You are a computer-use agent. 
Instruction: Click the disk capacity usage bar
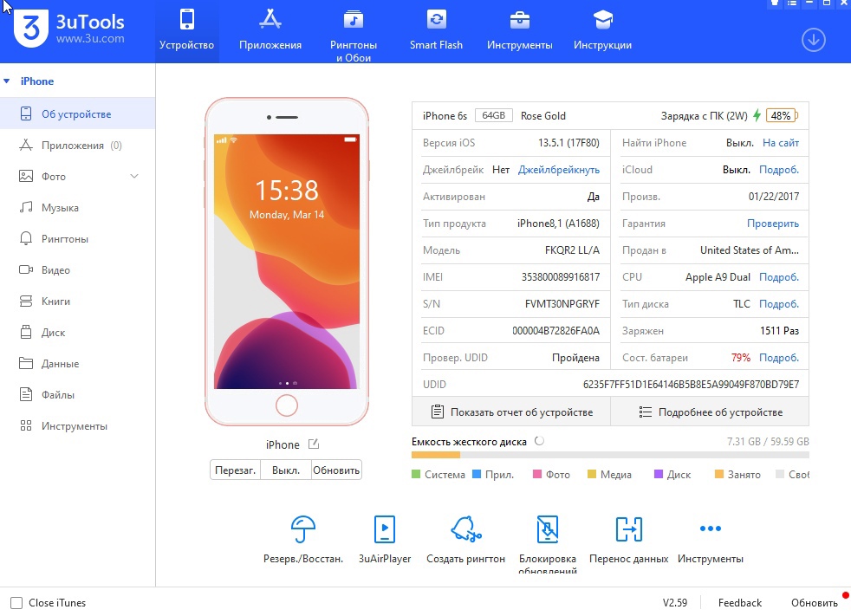610,455
